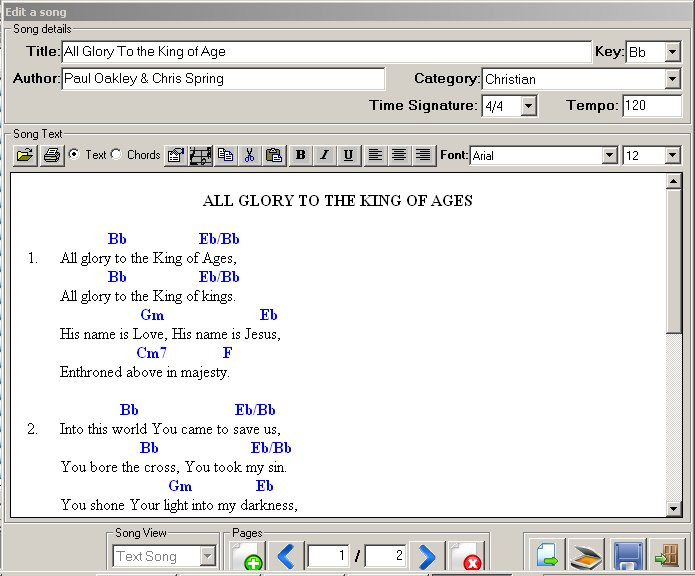Click the scroll up arrow of song text
This screenshot has width=695, height=576.
point(674,181)
